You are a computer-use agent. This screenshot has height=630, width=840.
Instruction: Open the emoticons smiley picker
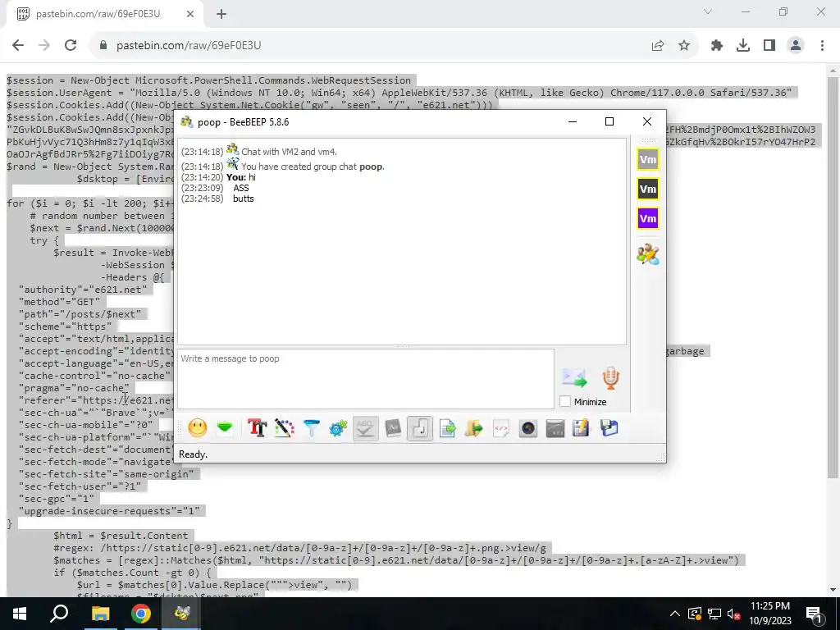coord(197,428)
